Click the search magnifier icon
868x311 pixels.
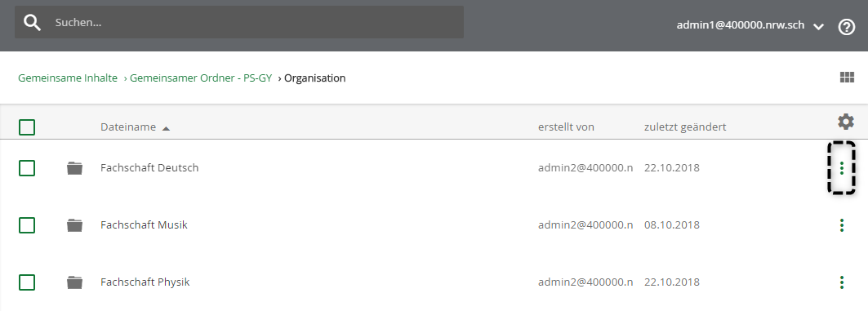point(32,23)
